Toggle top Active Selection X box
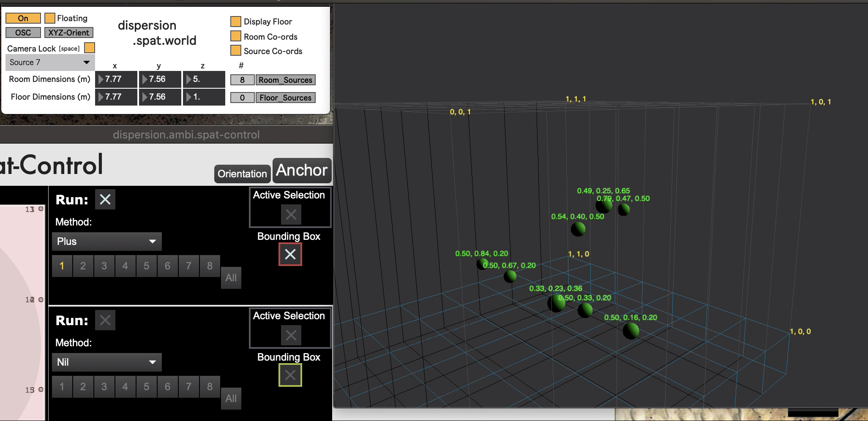The width and height of the screenshot is (868, 421). pyautogui.click(x=291, y=215)
